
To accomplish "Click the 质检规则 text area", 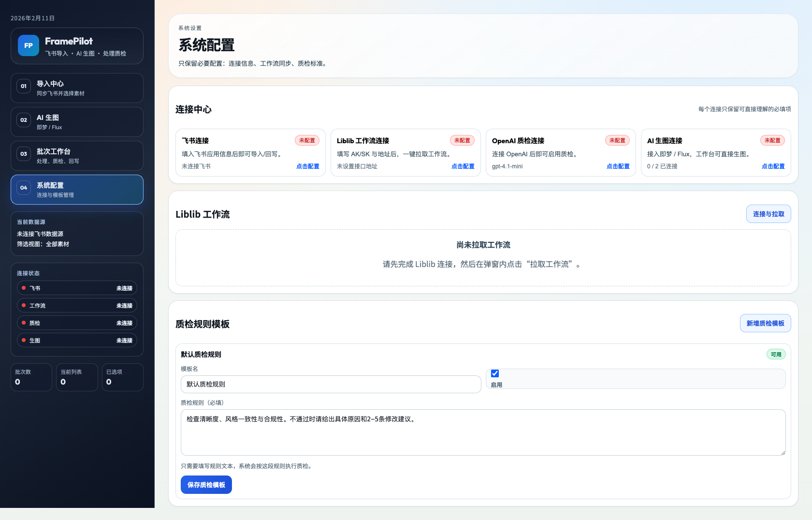I will 483,432.
